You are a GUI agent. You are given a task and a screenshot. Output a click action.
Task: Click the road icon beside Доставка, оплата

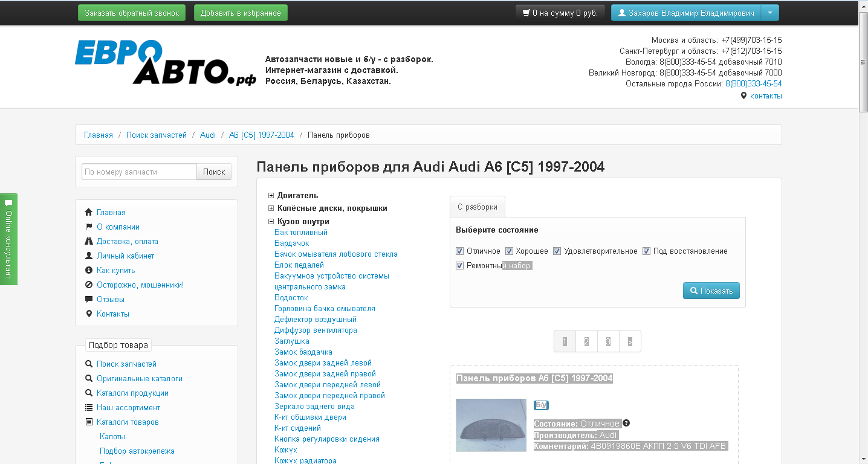pos(89,241)
